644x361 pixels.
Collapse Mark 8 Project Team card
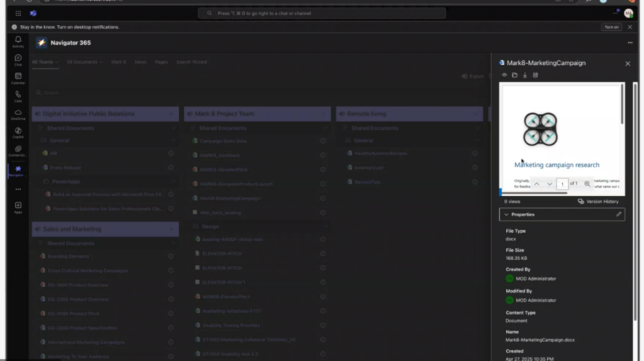[x=323, y=114]
